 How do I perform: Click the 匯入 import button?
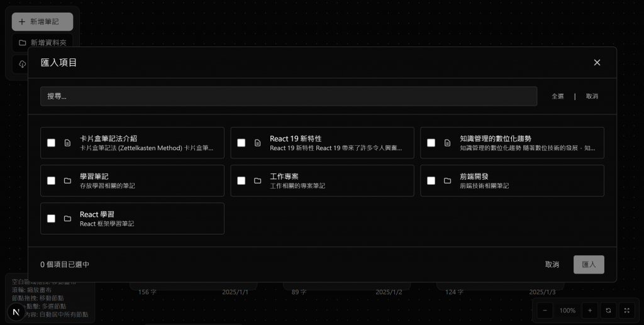click(589, 265)
